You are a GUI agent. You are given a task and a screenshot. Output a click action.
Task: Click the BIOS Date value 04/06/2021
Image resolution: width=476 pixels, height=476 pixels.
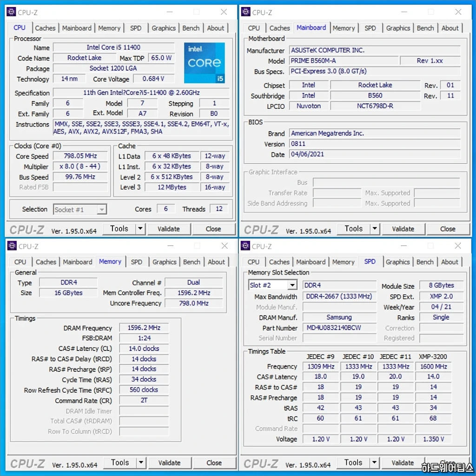point(375,154)
